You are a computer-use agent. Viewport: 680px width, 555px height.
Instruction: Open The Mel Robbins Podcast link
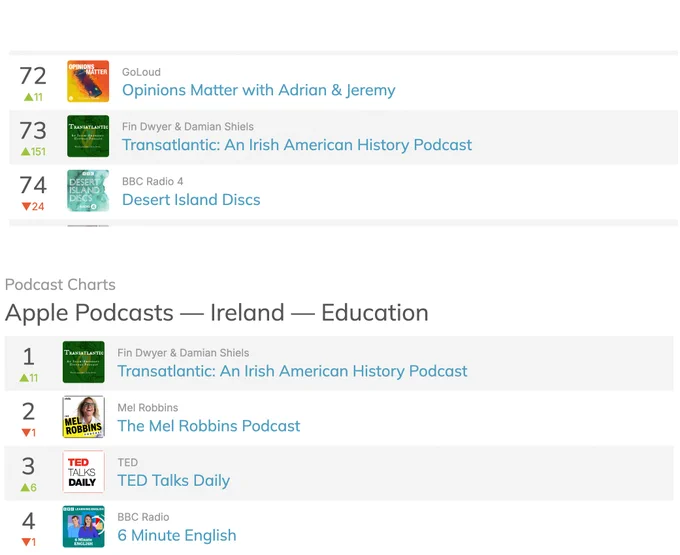tap(209, 426)
